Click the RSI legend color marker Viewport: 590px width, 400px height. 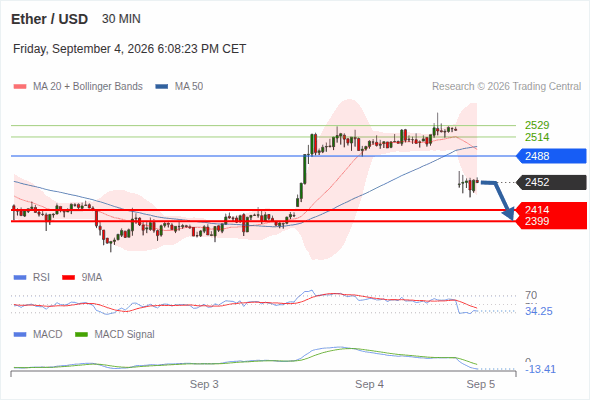[20, 278]
